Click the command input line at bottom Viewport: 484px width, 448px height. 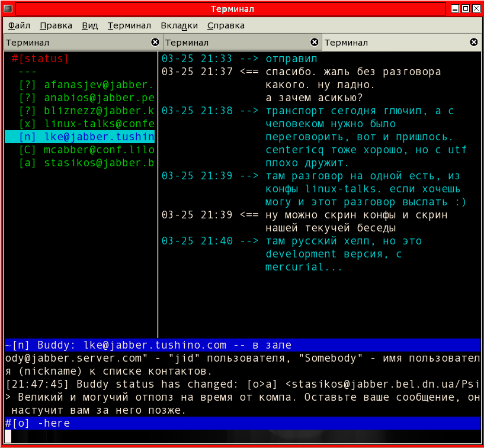click(x=237, y=437)
